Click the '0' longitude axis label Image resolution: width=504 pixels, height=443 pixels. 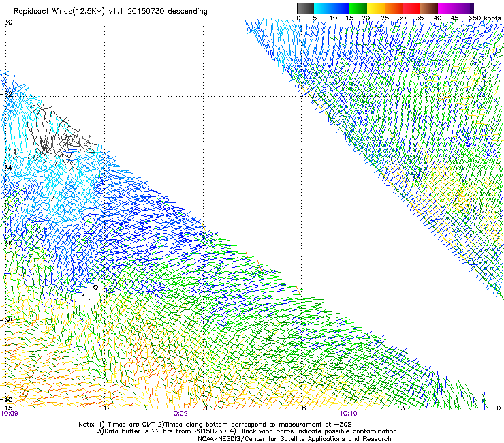[x=499, y=408]
